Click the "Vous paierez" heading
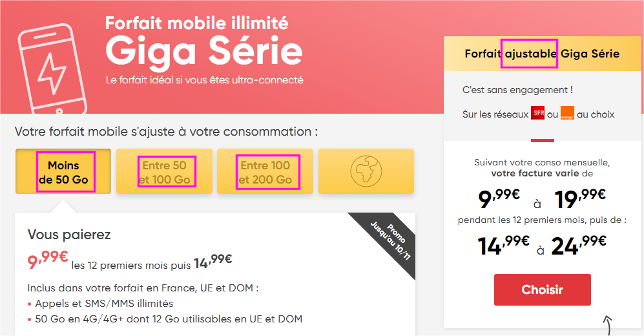This screenshot has height=336, width=644. [69, 234]
